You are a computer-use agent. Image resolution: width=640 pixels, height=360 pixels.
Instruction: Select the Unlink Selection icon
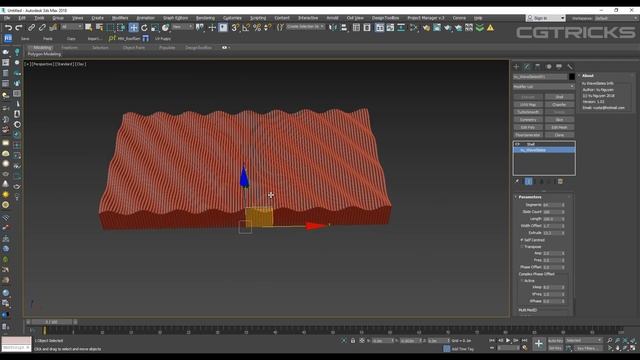42,28
